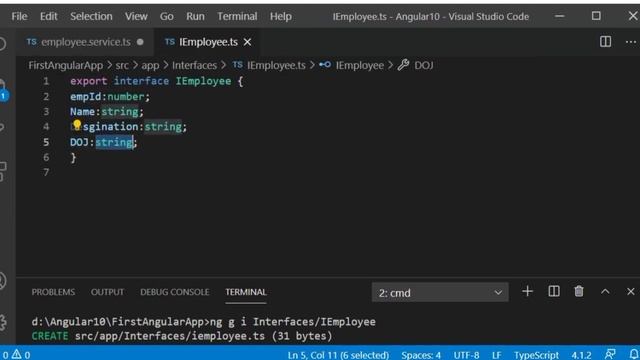Select the TERMINAL panel tab

pos(246,292)
